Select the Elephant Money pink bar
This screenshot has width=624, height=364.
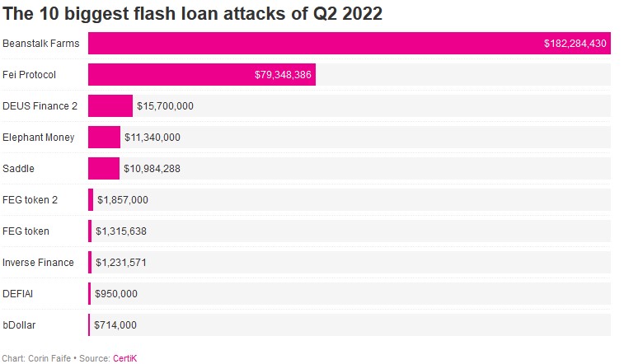[x=104, y=138]
